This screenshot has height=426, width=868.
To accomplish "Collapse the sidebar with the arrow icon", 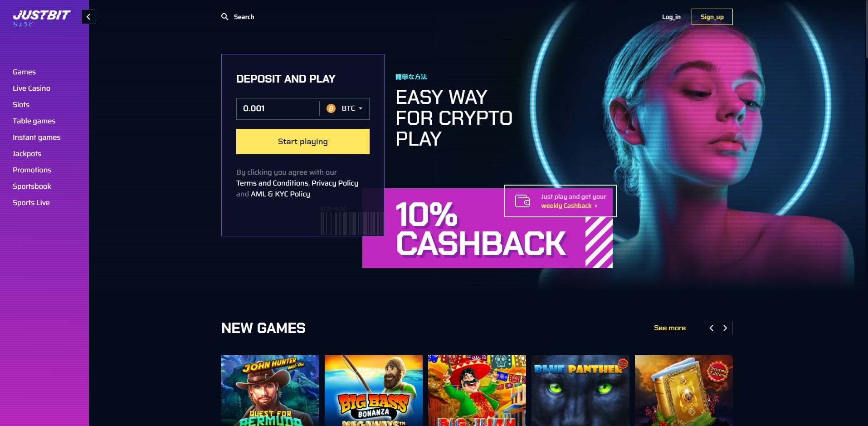I will pyautogui.click(x=89, y=17).
